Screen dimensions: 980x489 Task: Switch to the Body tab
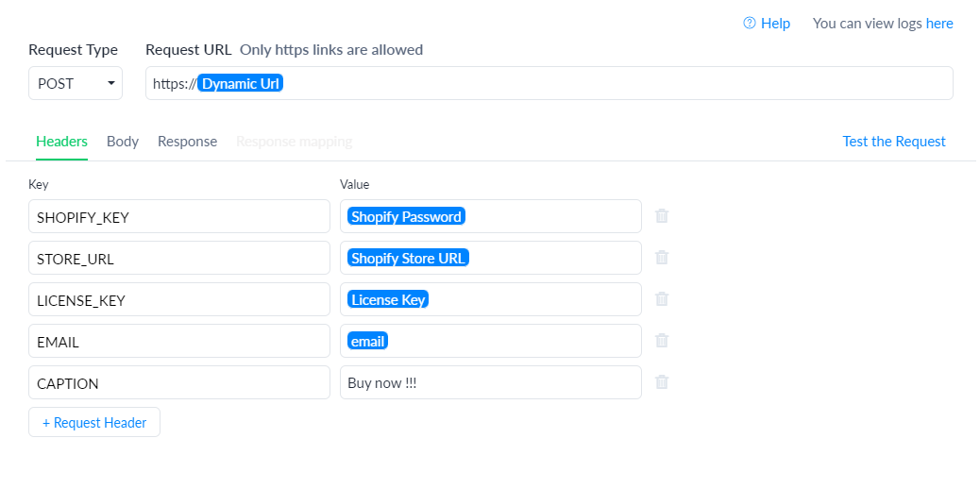123,142
